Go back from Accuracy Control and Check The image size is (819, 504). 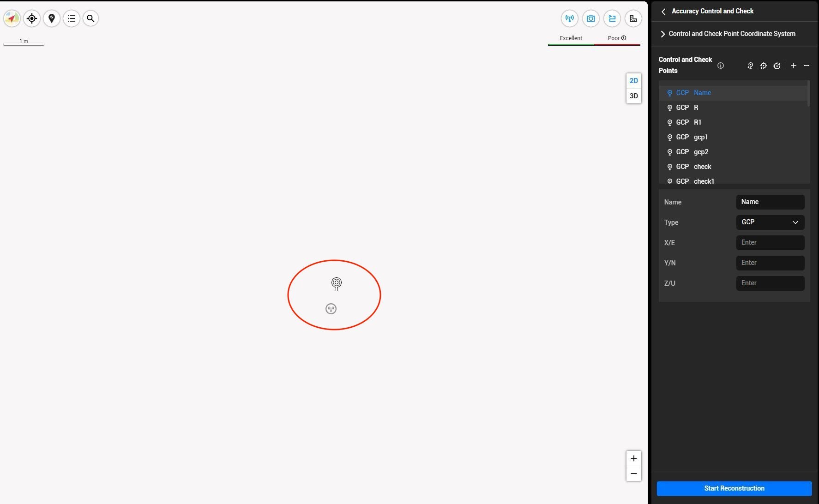663,11
